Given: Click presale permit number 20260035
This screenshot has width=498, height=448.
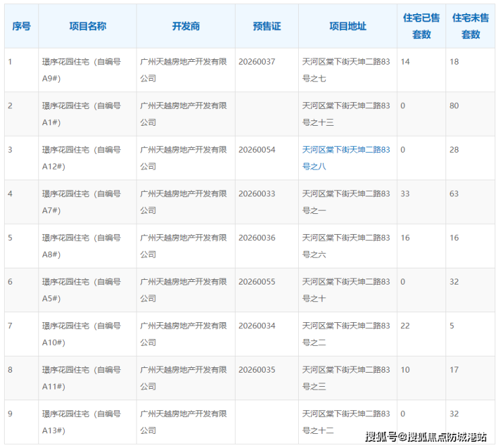Looking at the screenshot, I should pos(257,370).
